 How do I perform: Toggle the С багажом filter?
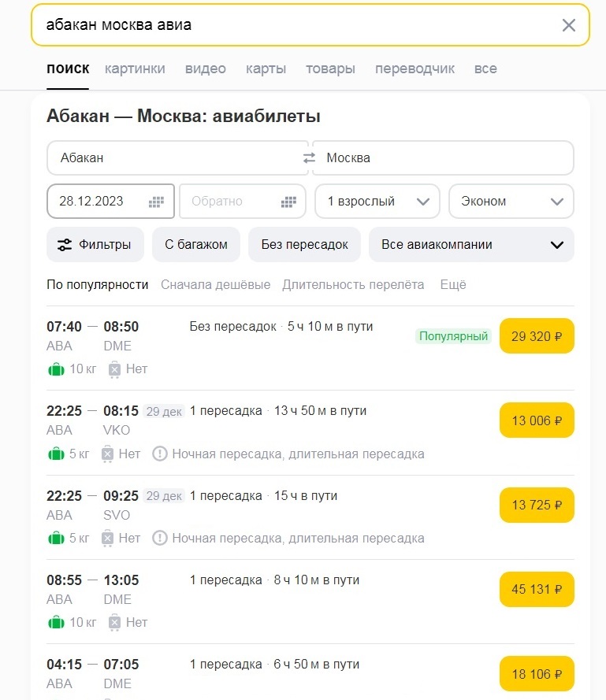pyautogui.click(x=196, y=245)
